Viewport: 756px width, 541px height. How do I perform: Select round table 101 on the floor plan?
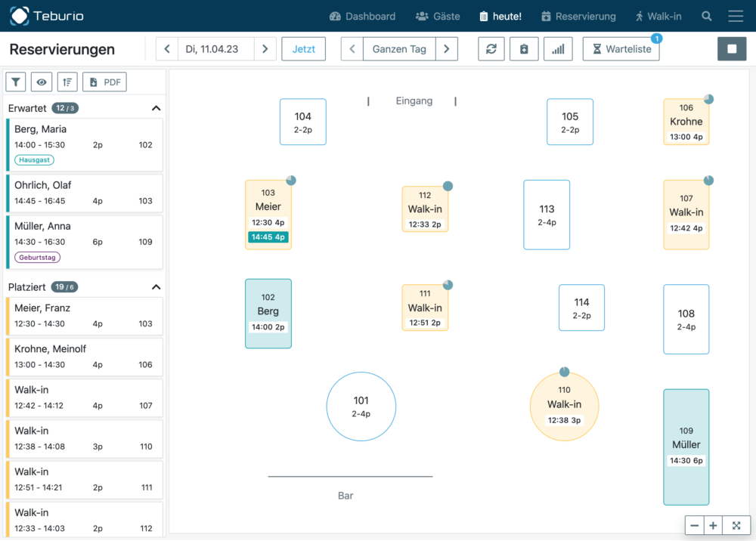(x=361, y=407)
